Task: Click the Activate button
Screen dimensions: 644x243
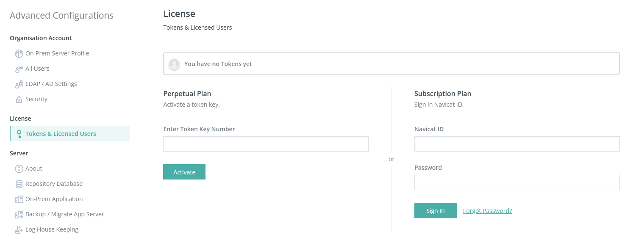Action: point(184,172)
